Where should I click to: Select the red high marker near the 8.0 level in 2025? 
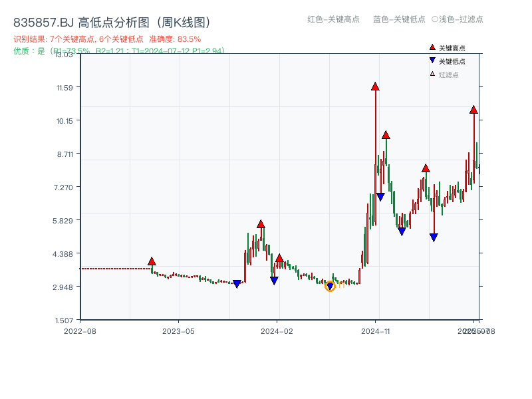(x=426, y=168)
